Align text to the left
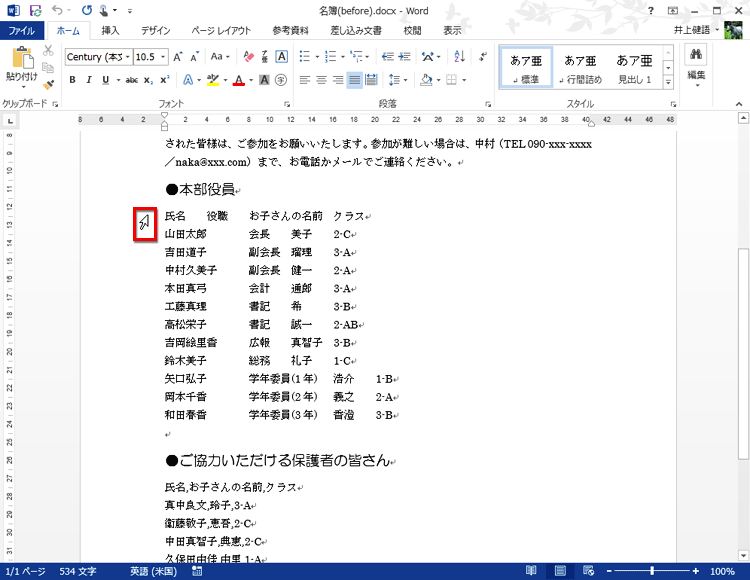The image size is (750, 580). point(305,80)
